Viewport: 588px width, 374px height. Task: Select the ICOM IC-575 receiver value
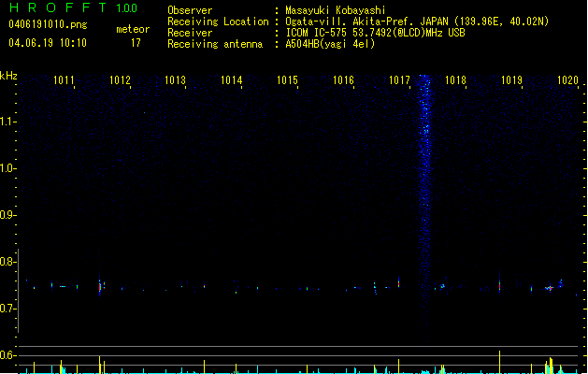[x=376, y=33]
